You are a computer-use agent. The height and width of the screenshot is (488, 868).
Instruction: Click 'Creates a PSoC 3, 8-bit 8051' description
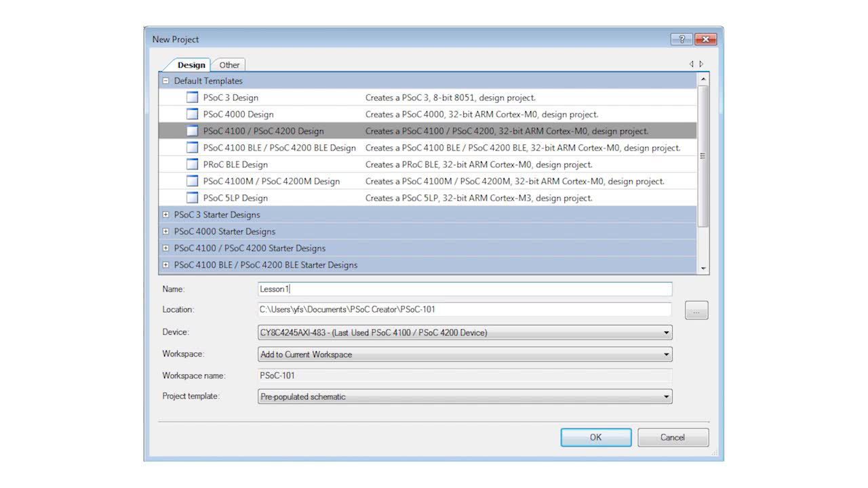coord(450,98)
